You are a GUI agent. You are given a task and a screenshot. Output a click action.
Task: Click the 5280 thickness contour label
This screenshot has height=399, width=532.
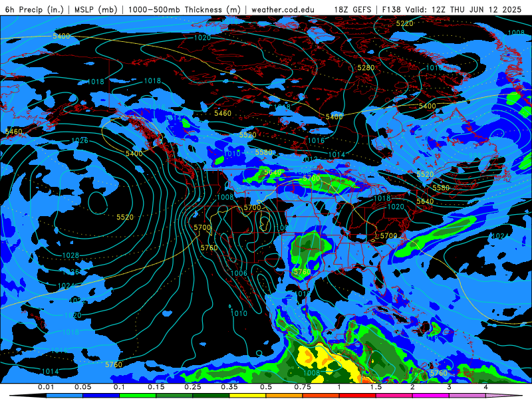click(x=366, y=68)
